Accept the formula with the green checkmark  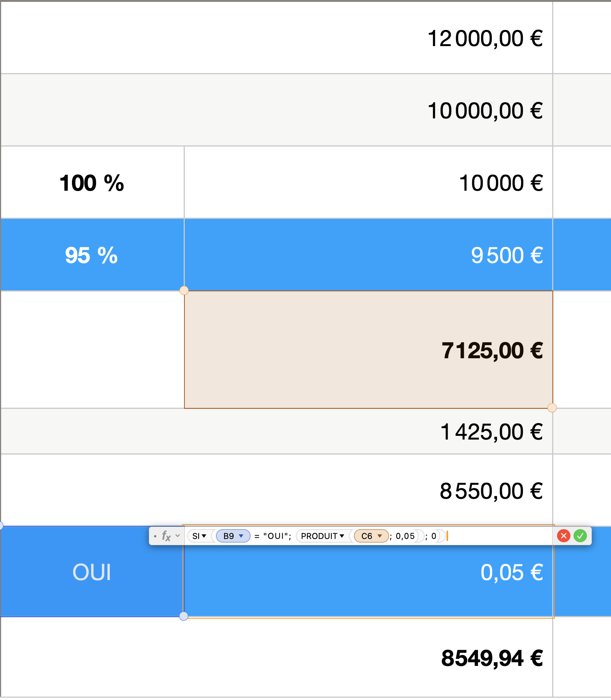tap(580, 536)
